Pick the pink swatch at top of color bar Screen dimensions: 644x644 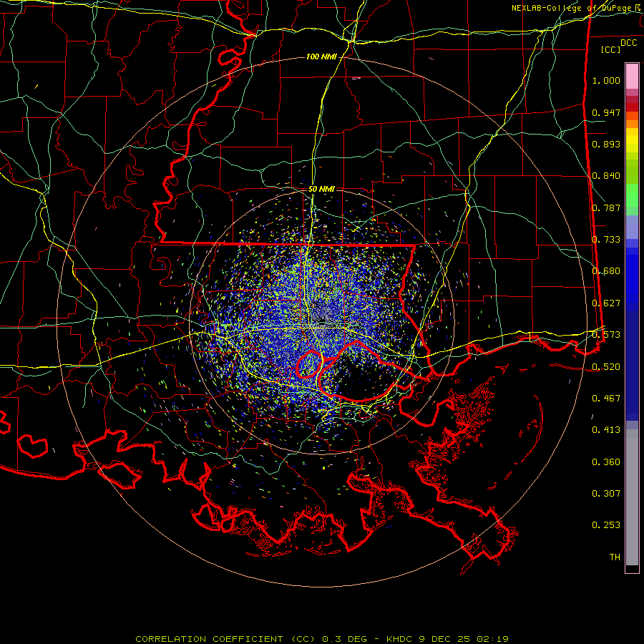tap(632, 77)
